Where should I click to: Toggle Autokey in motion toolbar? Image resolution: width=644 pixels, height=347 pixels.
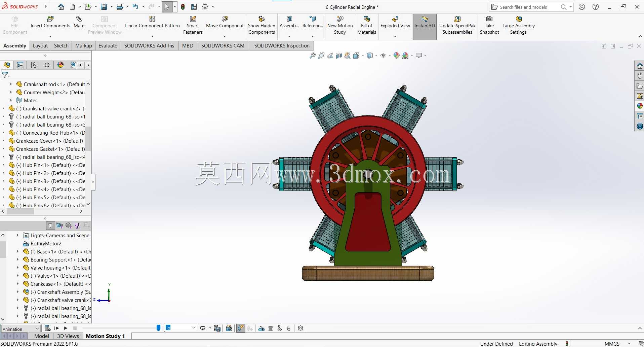[241, 328]
